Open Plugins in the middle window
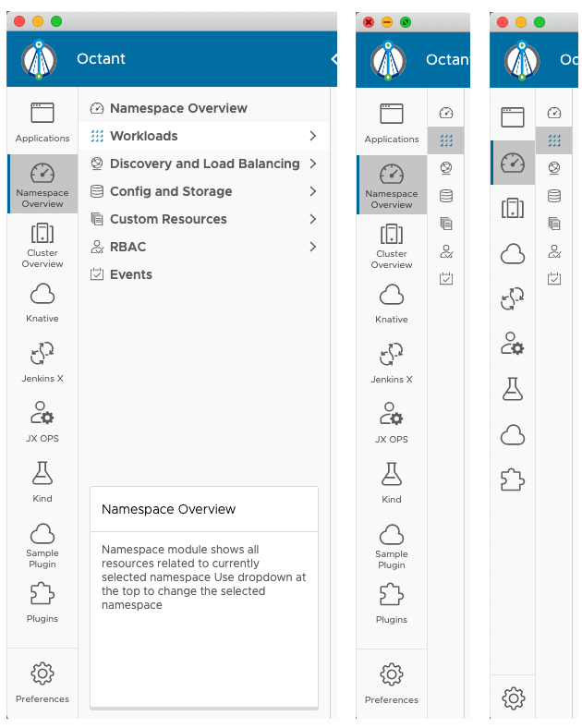This screenshot has height=728, width=582. pyautogui.click(x=392, y=603)
